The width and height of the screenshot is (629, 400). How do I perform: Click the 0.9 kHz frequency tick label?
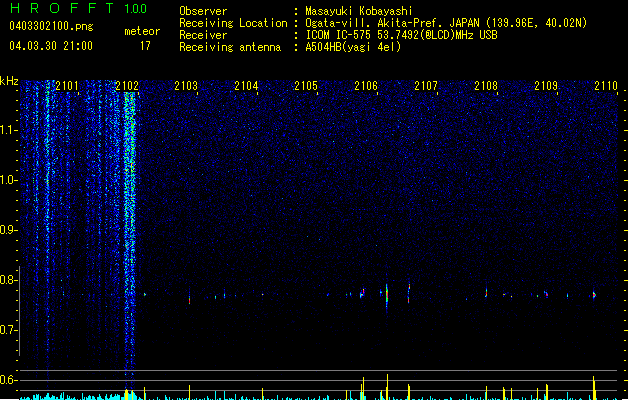8,230
